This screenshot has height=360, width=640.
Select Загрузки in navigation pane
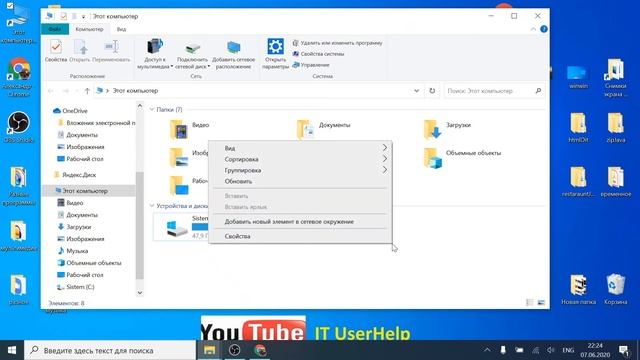click(x=74, y=227)
